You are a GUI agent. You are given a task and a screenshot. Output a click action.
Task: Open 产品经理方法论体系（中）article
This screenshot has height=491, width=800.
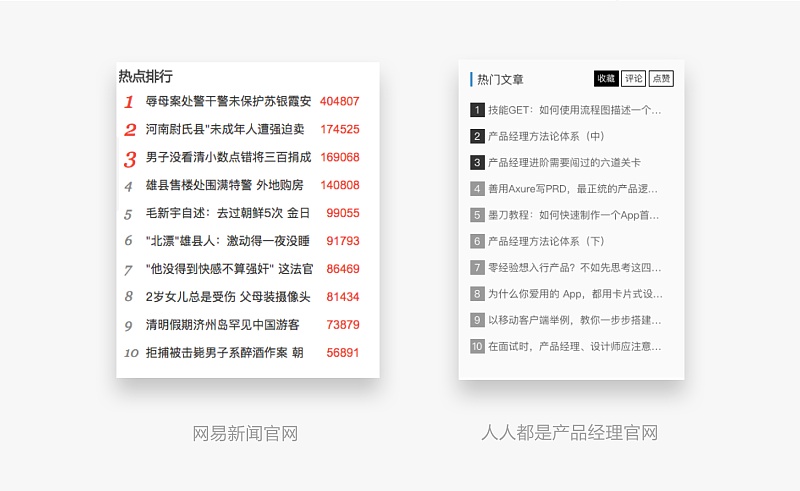click(546, 136)
